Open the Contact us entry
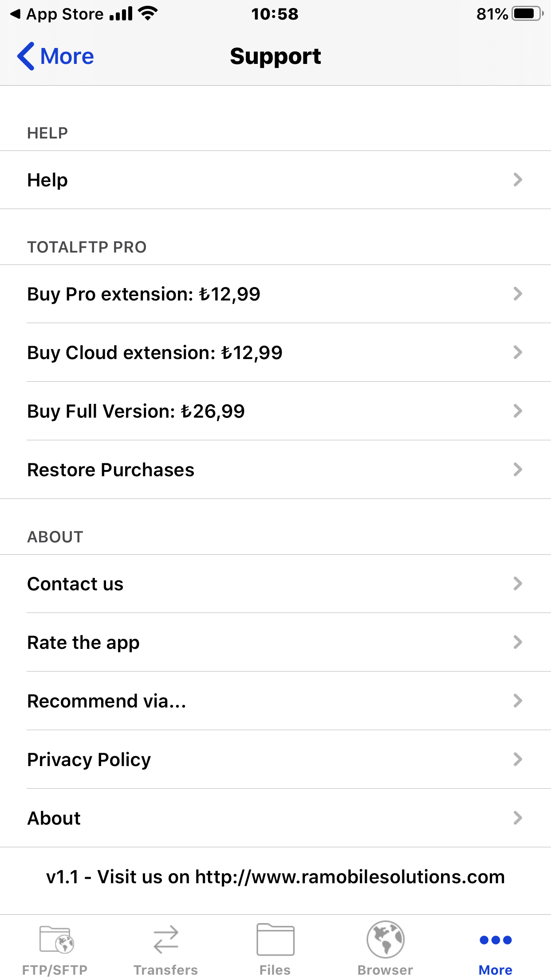This screenshot has height=980, width=551. (x=275, y=584)
